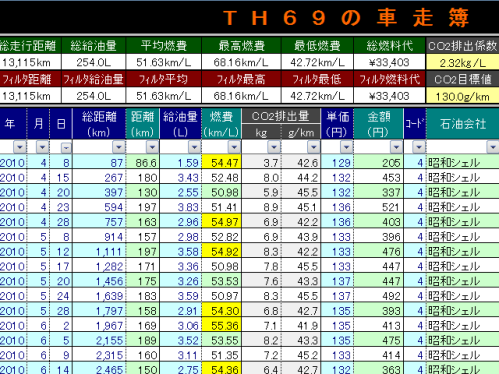This screenshot has height=374, width=499.
Task: Select 昭和シェル cell in the 2010/6/2 row
Action: pos(463,325)
